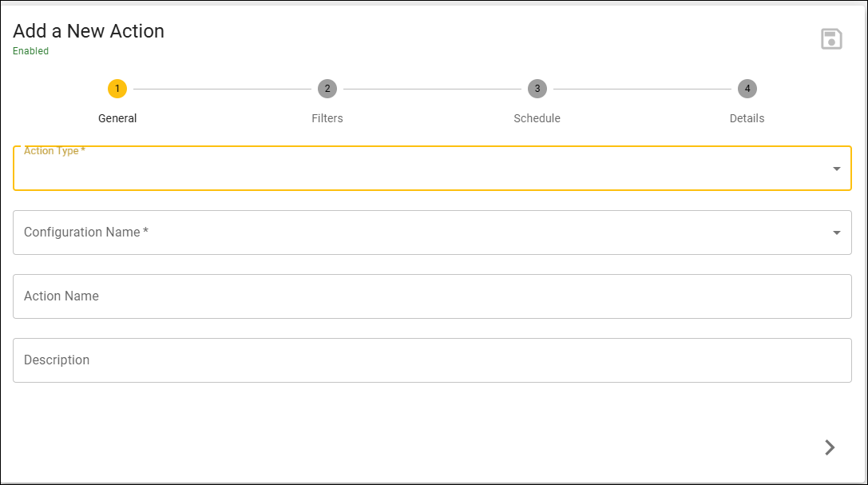This screenshot has width=868, height=485.
Task: Focus the Action Name input field
Action: pyautogui.click(x=432, y=296)
